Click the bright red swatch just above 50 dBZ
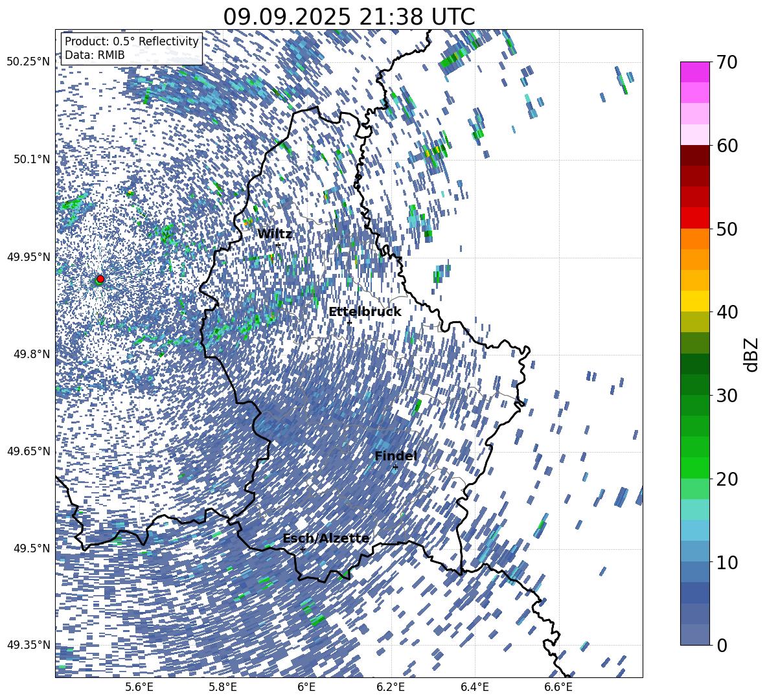Screen dimensions: 767x700 pos(694,218)
